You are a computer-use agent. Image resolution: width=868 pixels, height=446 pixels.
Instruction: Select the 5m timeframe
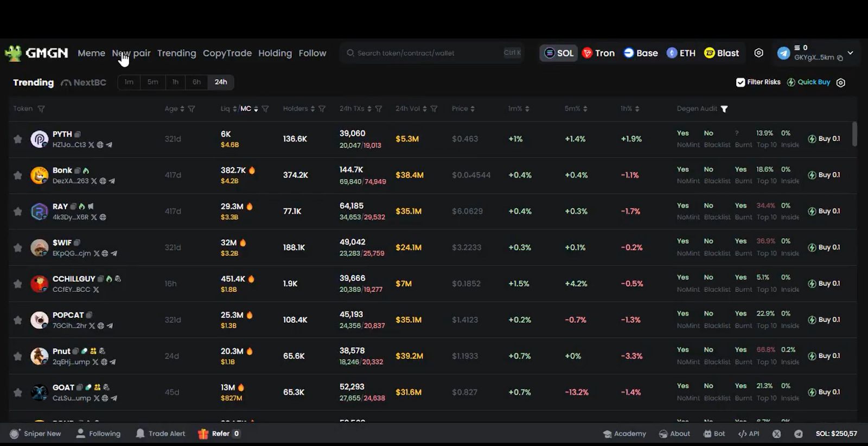coord(153,82)
